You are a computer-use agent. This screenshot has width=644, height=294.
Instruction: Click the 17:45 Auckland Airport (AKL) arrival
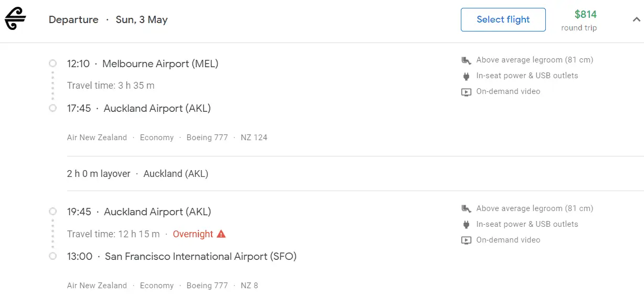point(139,109)
